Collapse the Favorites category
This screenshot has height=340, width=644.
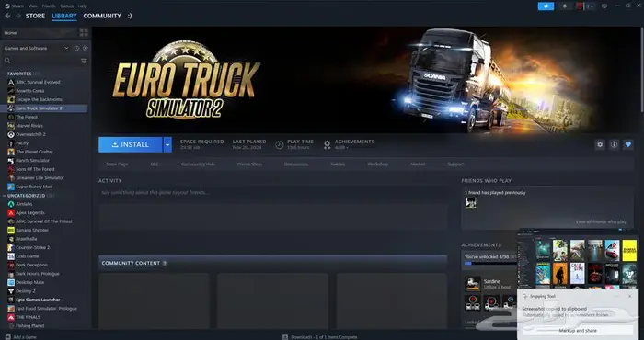click(5, 74)
